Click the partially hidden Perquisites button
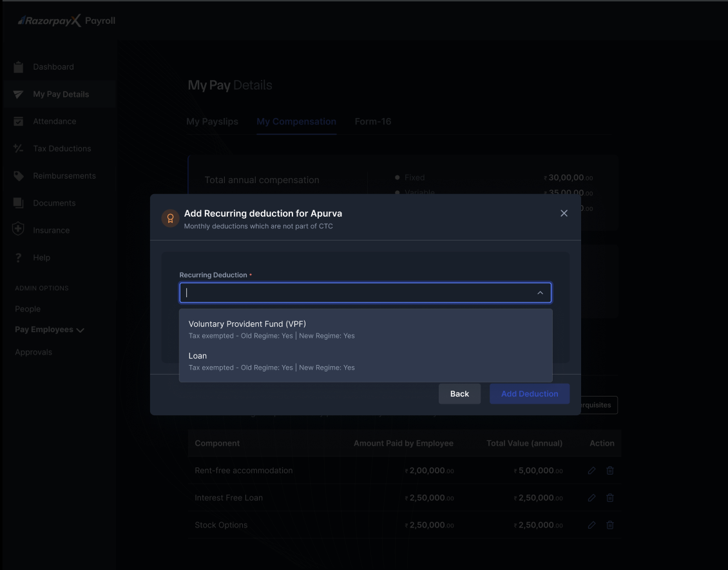Viewport: 728px width, 570px height. tap(599, 405)
